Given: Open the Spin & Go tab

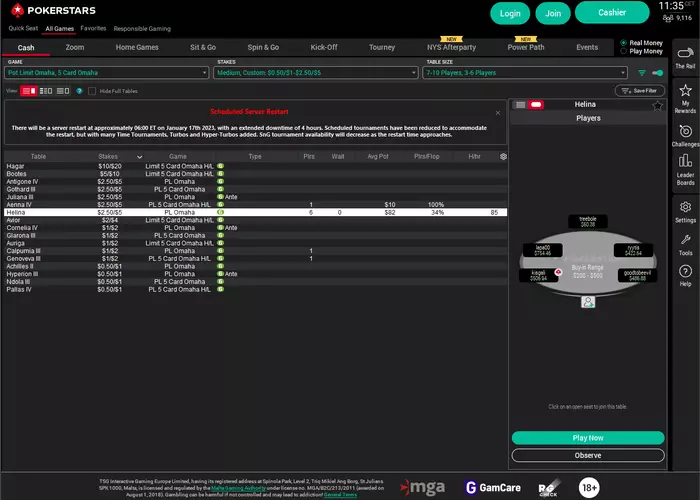Looking at the screenshot, I should [263, 47].
